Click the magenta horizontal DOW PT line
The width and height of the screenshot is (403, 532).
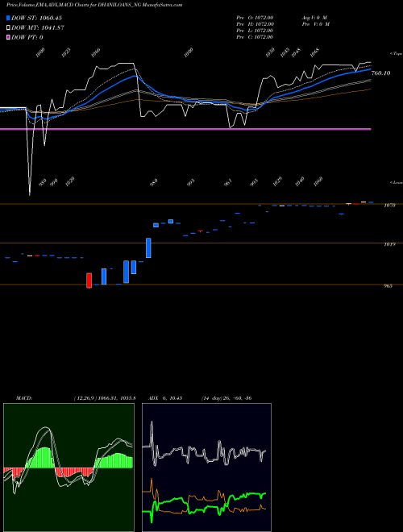(185, 129)
